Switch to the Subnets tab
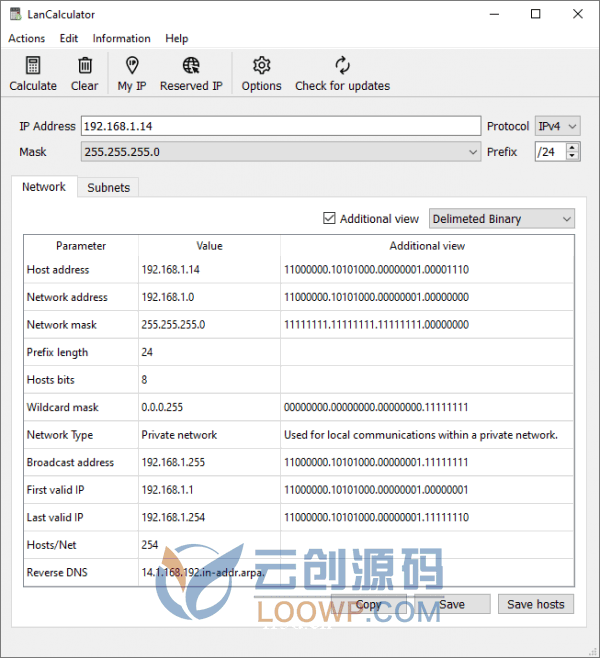The height and width of the screenshot is (658, 600). (109, 188)
